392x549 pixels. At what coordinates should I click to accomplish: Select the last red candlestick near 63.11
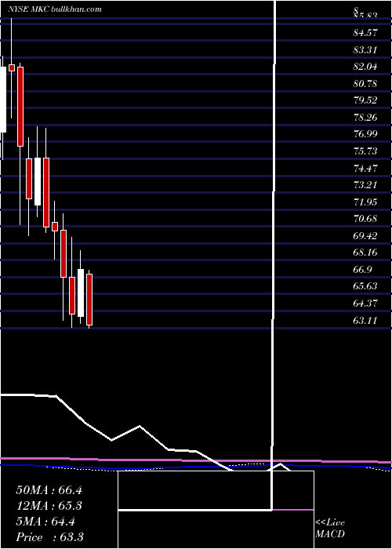89,300
